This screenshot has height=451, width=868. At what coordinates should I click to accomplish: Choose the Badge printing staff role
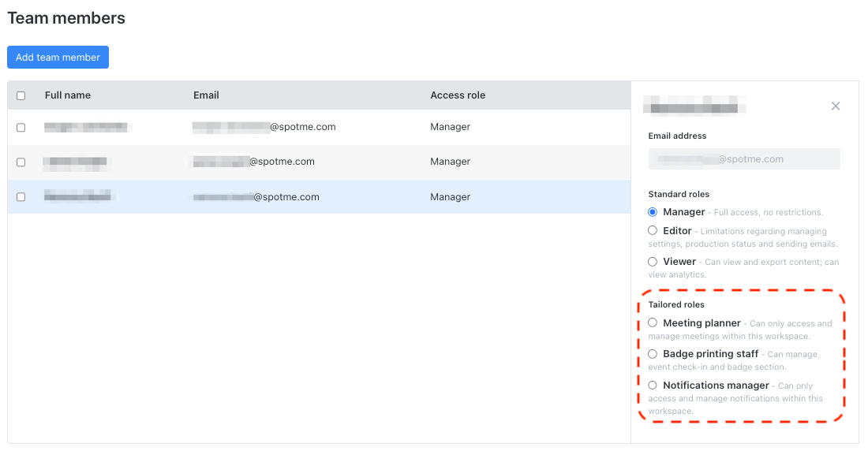click(653, 353)
